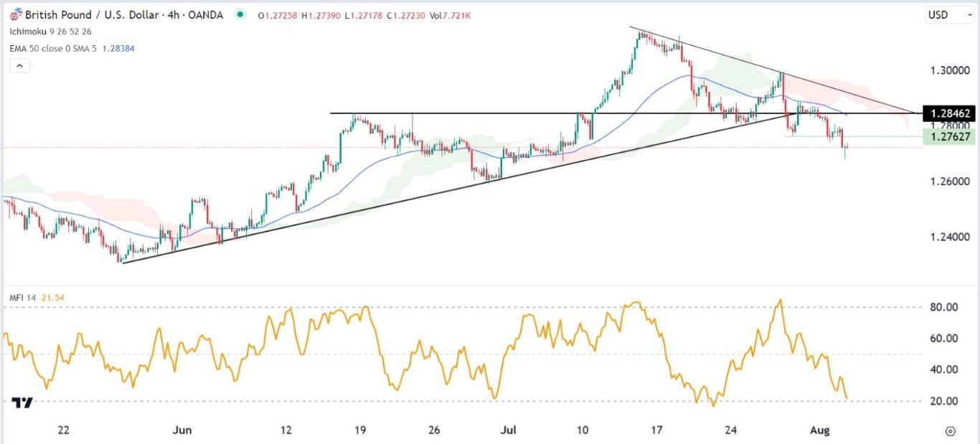Select the Ichimoku 9 26 52 26 indicator label

point(52,32)
